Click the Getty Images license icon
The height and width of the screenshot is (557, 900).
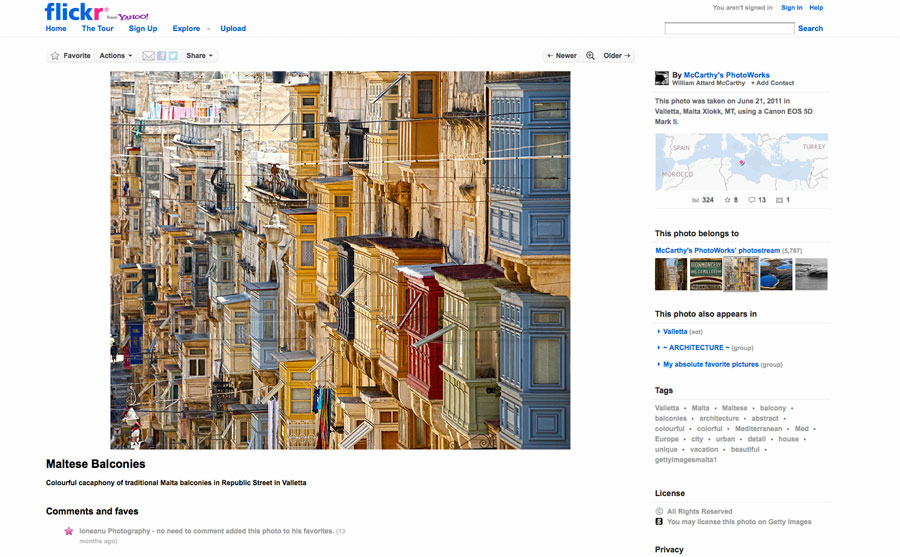[x=659, y=521]
